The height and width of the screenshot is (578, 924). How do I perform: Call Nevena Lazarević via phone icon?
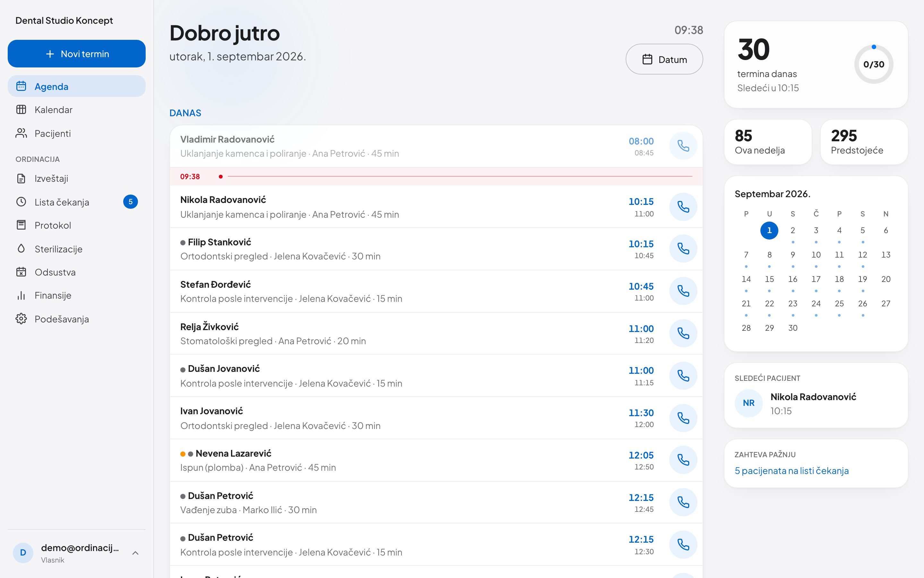pyautogui.click(x=683, y=460)
